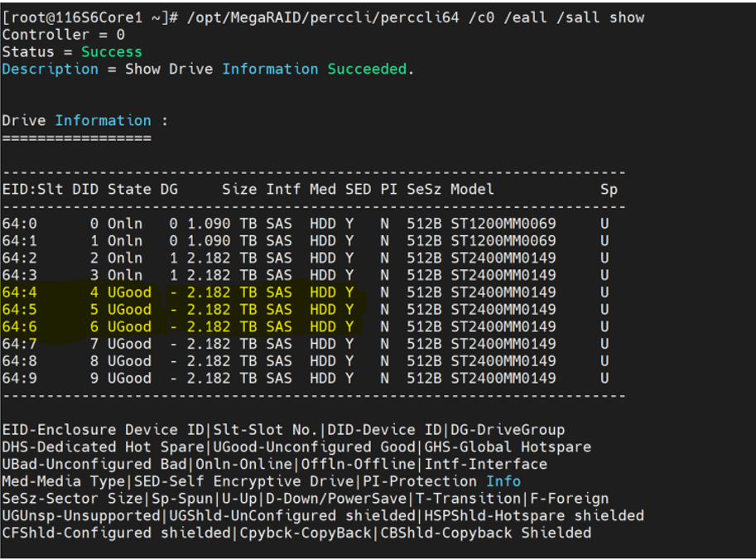Click the EID:Slt column header
The width and height of the screenshot is (756, 560).
tap(32, 190)
